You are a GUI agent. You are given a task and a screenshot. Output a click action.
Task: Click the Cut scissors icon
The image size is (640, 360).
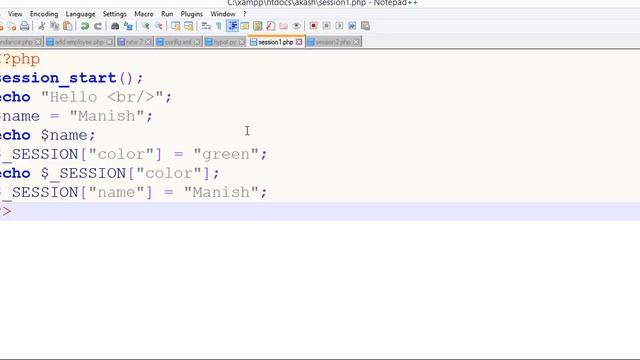click(41, 26)
